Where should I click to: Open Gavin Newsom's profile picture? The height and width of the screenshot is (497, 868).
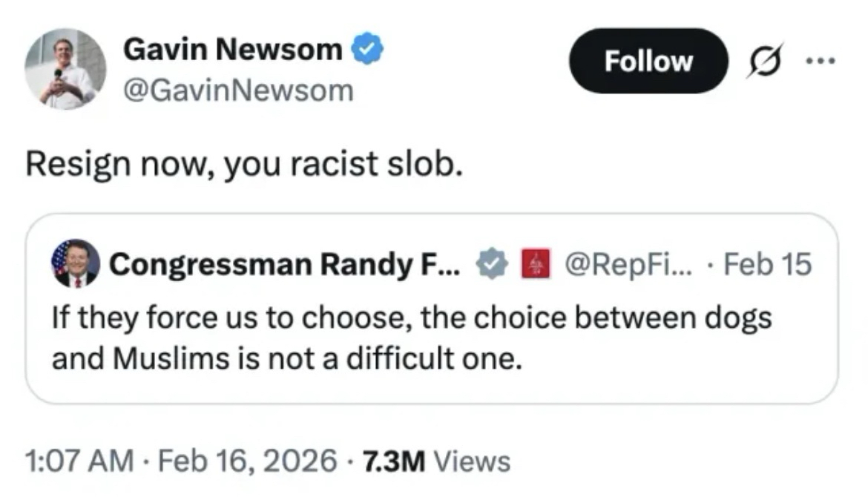(x=65, y=69)
